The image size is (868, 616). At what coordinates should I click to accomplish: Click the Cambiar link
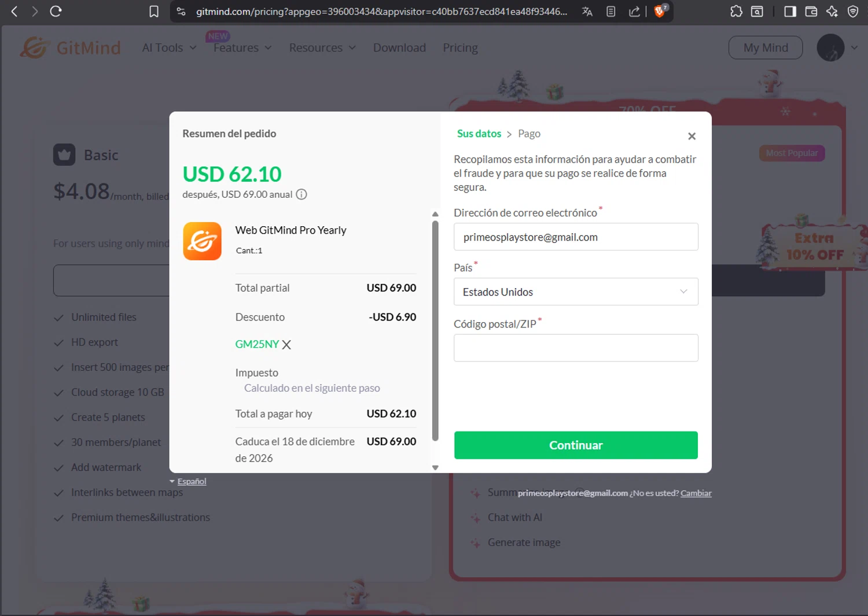(x=696, y=493)
